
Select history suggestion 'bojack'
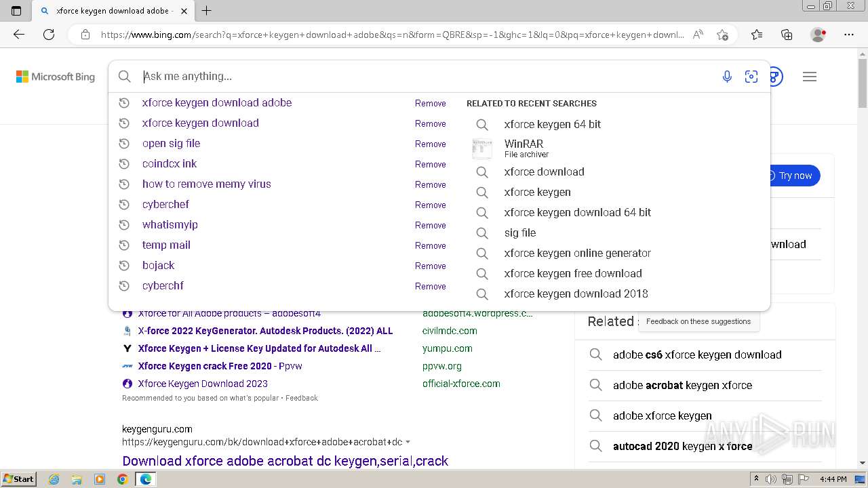click(158, 266)
